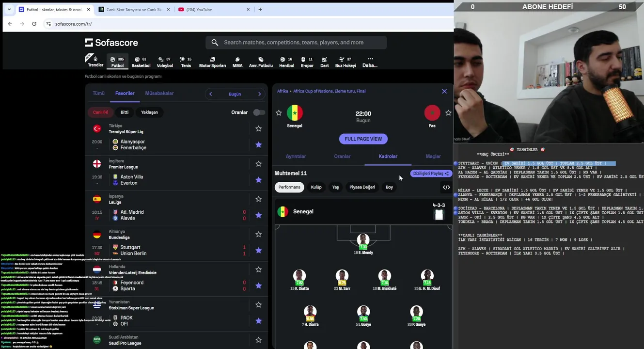Select the Kulüp lineup filter

316,187
